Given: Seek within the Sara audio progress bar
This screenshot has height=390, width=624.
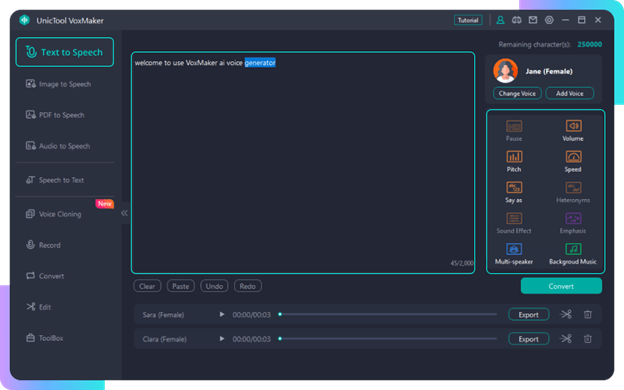Looking at the screenshot, I should pos(388,314).
